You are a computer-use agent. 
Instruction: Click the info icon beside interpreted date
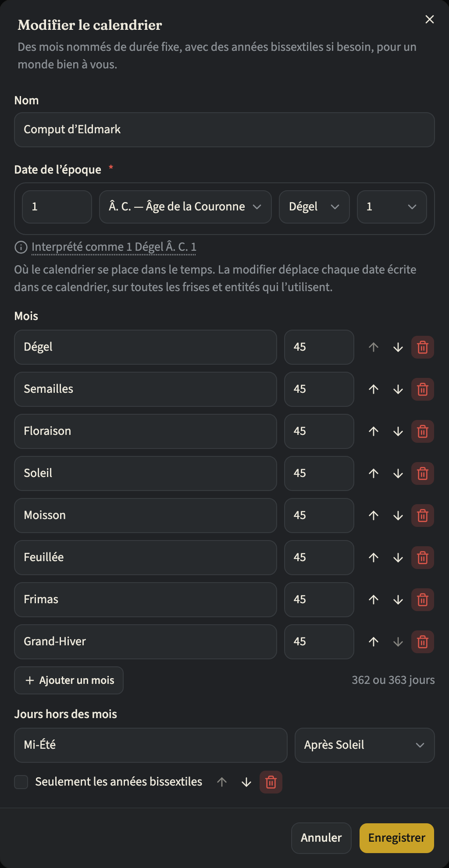pos(21,247)
